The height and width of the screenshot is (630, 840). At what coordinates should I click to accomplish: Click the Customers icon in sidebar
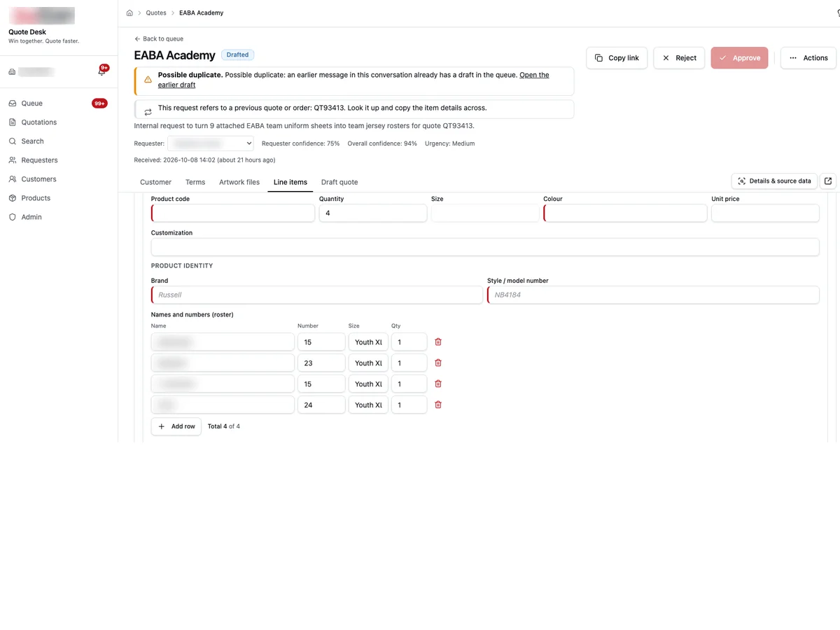point(13,179)
